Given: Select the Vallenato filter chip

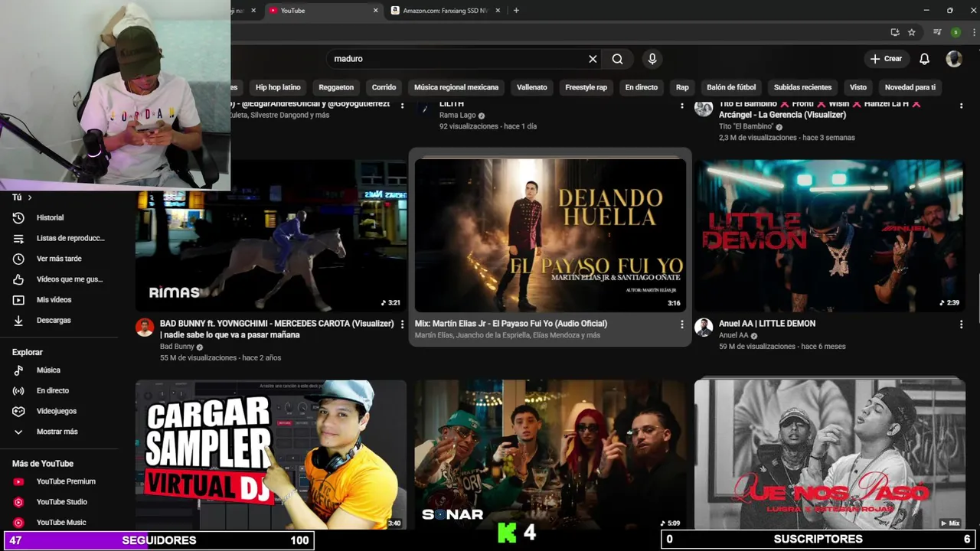Looking at the screenshot, I should coord(532,87).
